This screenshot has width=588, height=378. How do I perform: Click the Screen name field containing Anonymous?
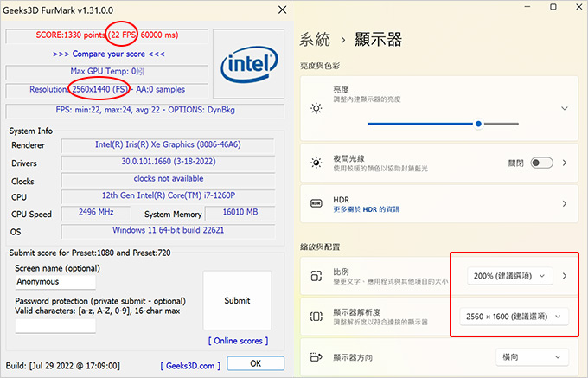point(55,282)
